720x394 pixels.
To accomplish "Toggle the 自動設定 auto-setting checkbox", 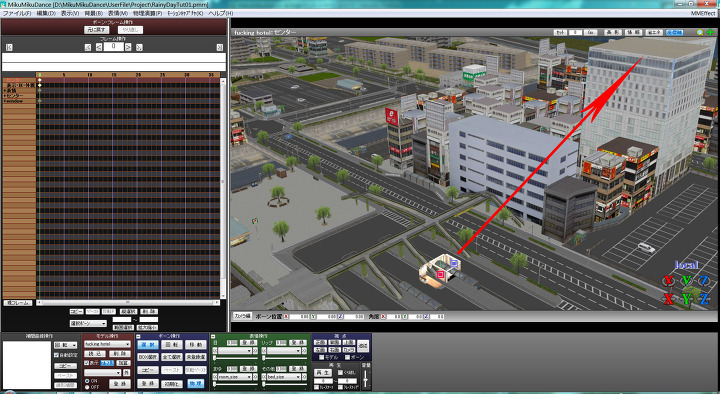I will tap(56, 355).
